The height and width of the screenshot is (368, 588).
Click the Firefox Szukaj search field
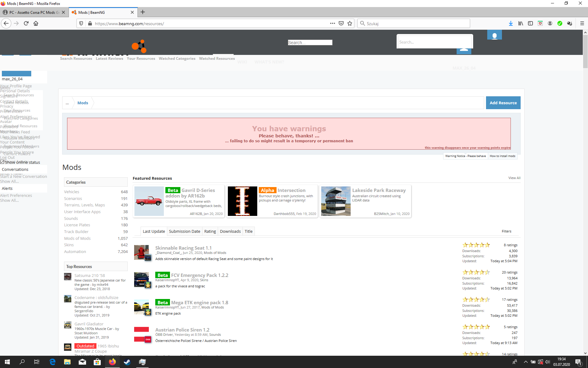tap(413, 23)
